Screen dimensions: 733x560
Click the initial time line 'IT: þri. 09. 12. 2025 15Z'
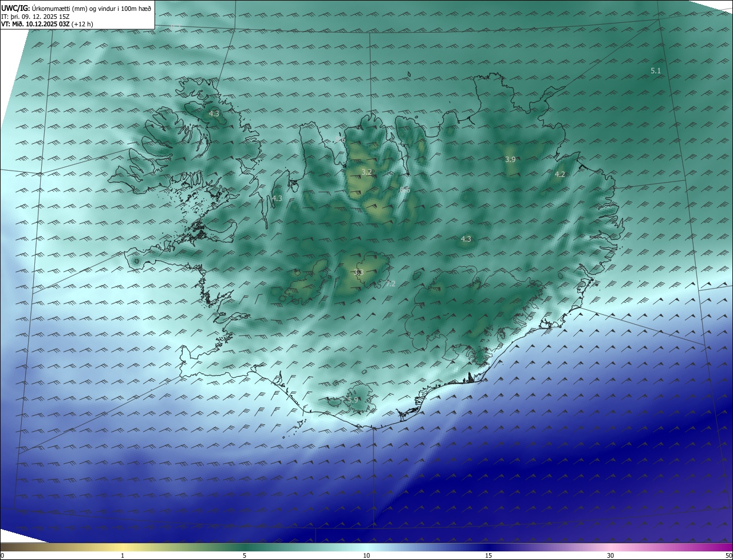point(35,16)
